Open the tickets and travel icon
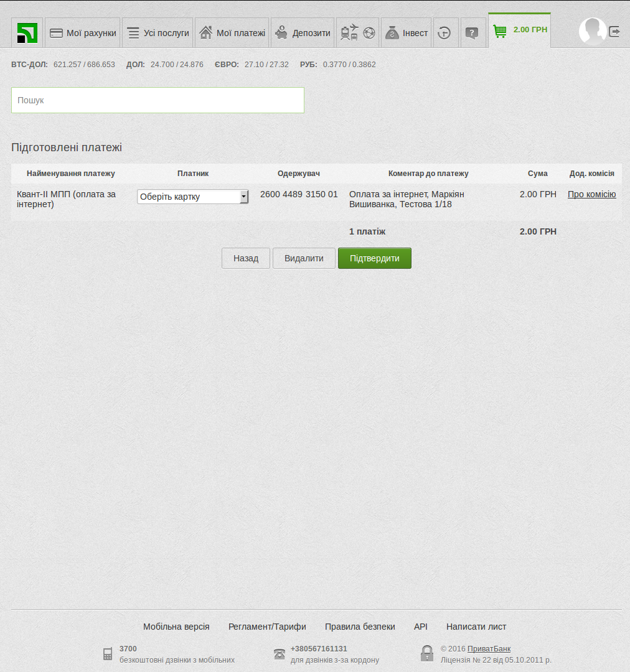Screen dimensions: 630x672 349,33
